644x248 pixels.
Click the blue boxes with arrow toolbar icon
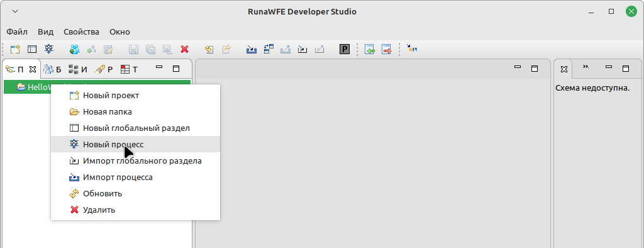point(269,49)
